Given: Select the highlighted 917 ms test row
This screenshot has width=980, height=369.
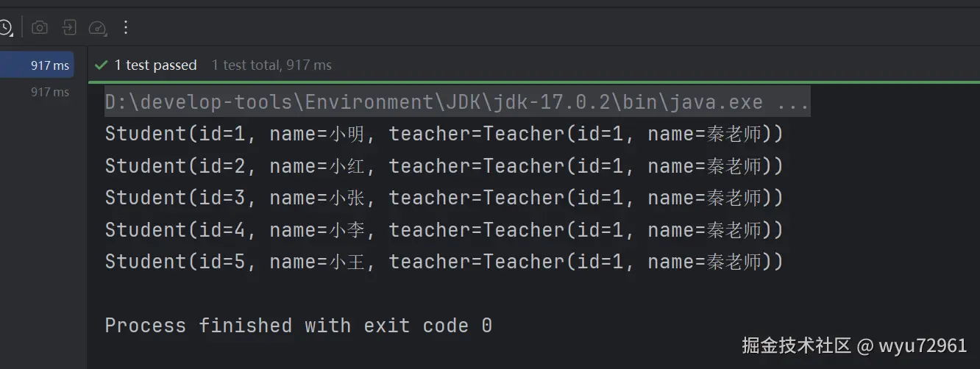Looking at the screenshot, I should pyautogui.click(x=37, y=65).
